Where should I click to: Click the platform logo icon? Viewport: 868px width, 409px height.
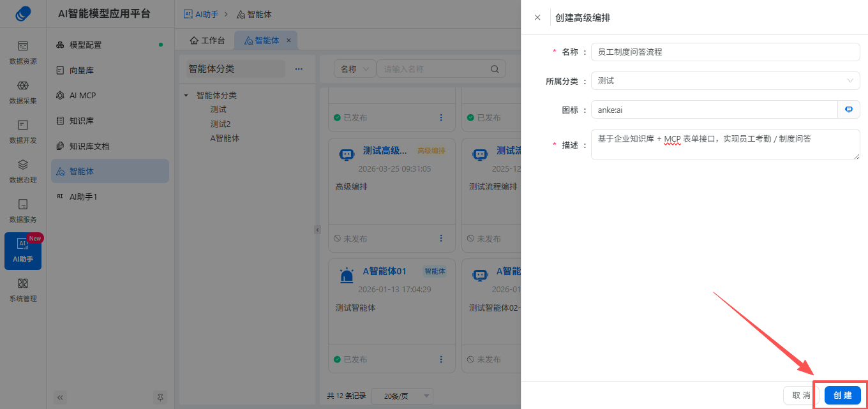tap(23, 13)
